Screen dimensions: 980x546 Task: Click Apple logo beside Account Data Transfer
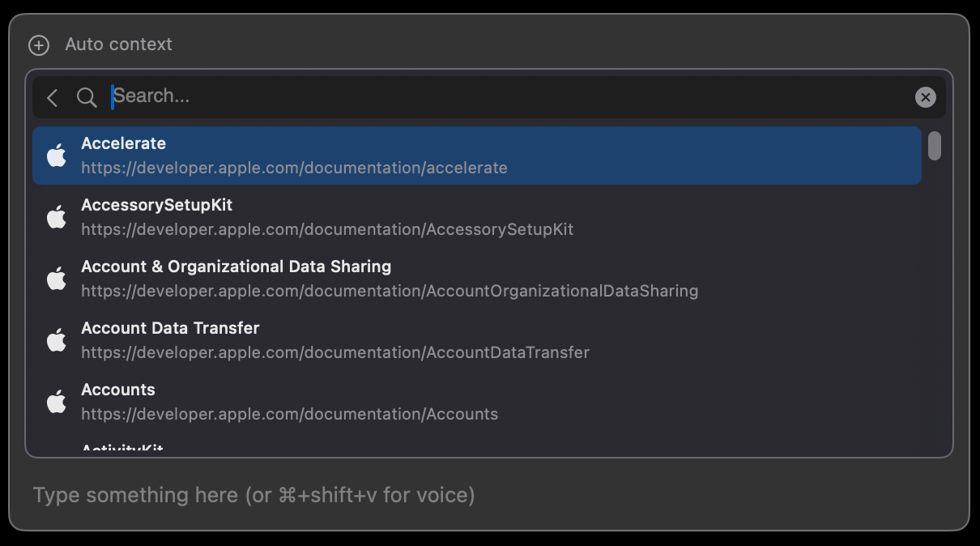click(x=57, y=340)
